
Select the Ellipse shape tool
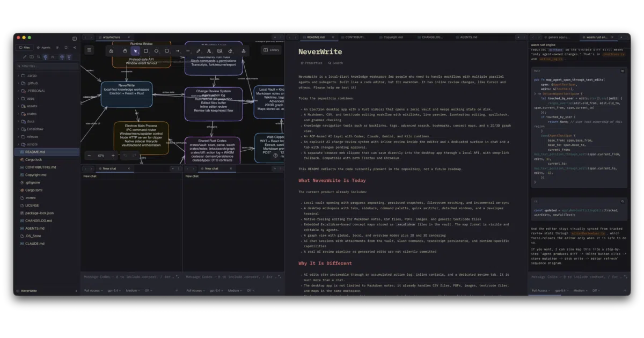pyautogui.click(x=167, y=51)
